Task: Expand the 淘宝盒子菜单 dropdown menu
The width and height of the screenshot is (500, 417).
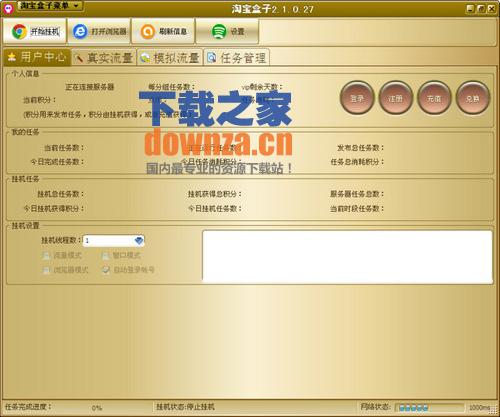Action: [50, 6]
